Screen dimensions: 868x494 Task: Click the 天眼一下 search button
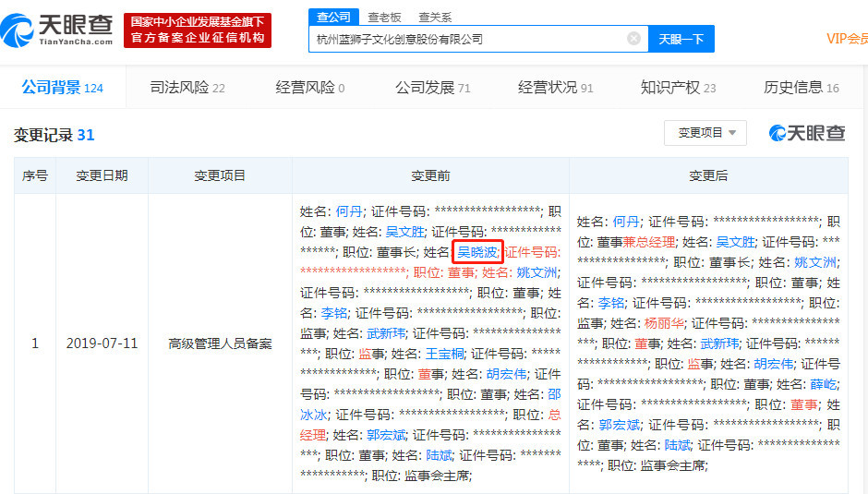tap(681, 39)
